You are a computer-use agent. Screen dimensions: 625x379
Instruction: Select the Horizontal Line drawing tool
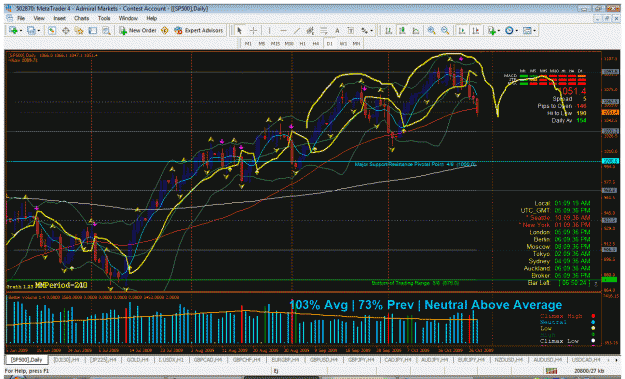pos(283,30)
